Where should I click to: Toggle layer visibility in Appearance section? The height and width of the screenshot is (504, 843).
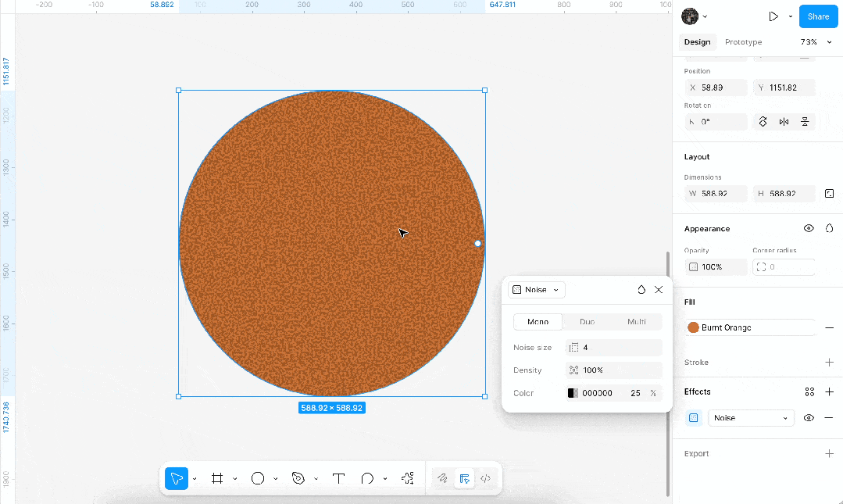click(x=809, y=229)
